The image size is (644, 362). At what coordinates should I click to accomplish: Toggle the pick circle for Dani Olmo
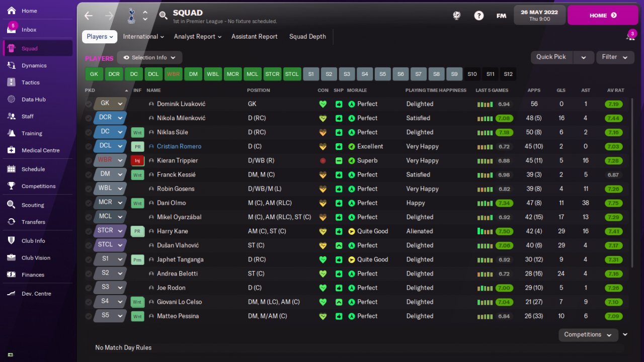pyautogui.click(x=89, y=203)
